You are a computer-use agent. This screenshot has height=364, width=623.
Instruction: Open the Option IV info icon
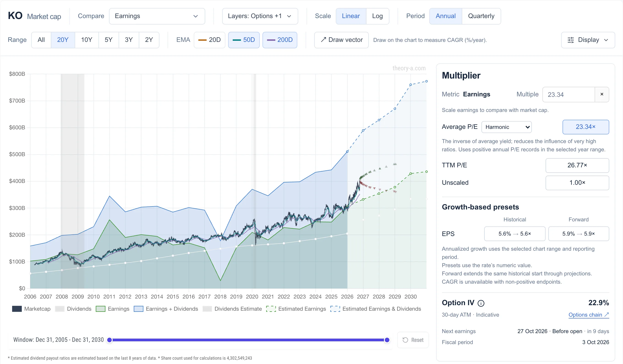pyautogui.click(x=481, y=303)
